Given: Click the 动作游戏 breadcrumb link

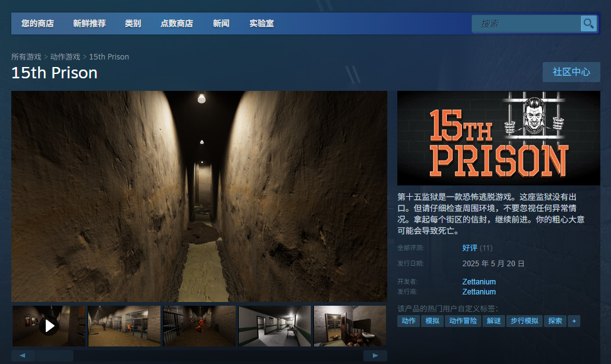Looking at the screenshot, I should 65,57.
